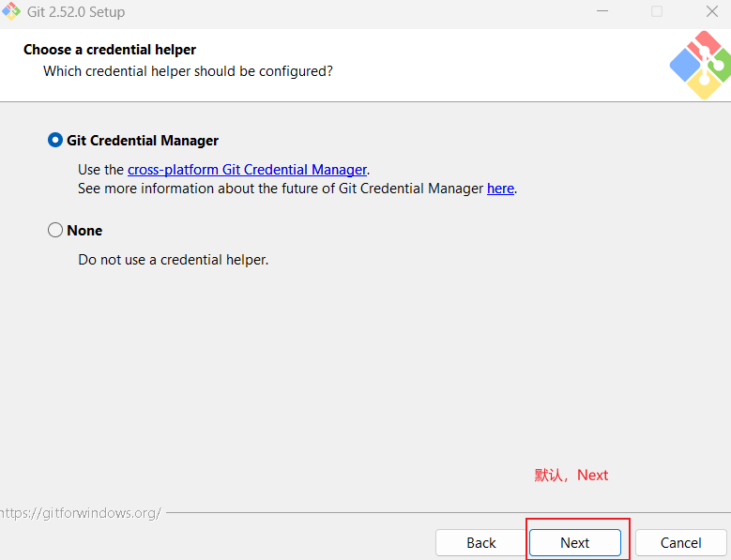Click the red "默认，Next" annotation text
The width and height of the screenshot is (731, 560).
tap(571, 475)
